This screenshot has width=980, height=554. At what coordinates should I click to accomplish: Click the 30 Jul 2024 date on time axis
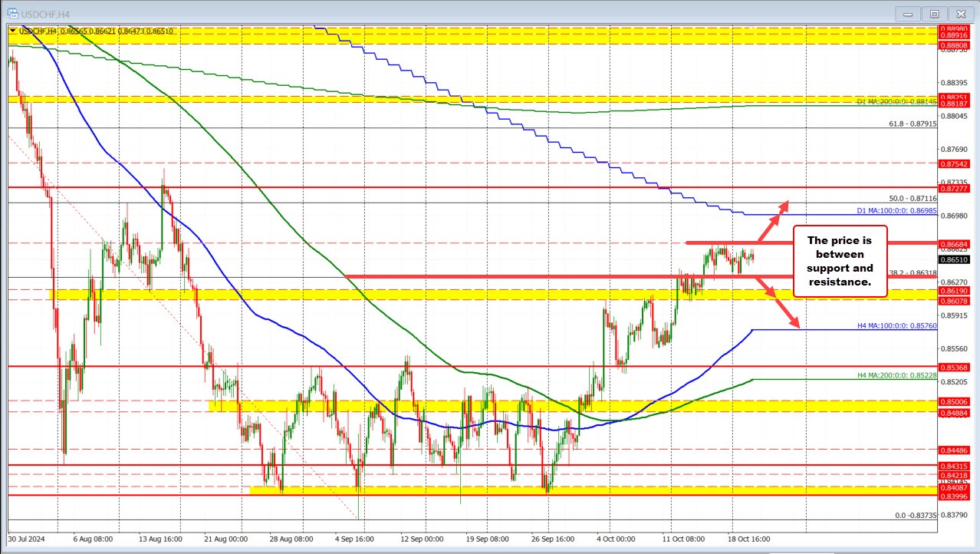click(x=28, y=539)
